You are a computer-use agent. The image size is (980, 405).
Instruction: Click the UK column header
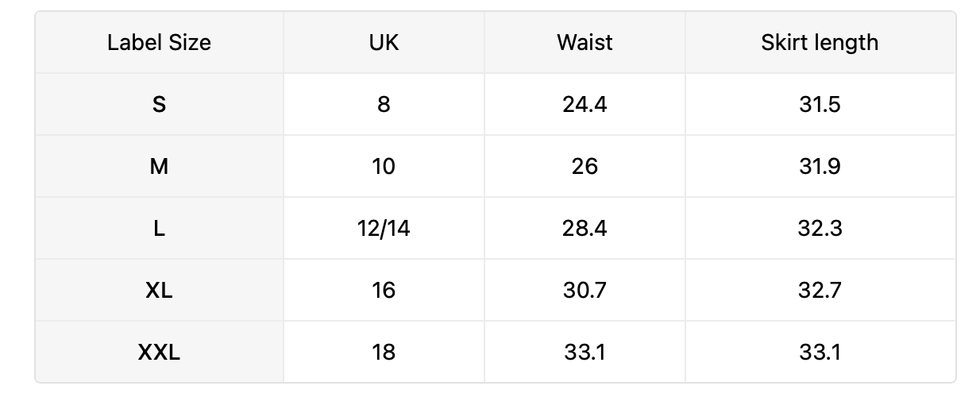pyautogui.click(x=384, y=42)
